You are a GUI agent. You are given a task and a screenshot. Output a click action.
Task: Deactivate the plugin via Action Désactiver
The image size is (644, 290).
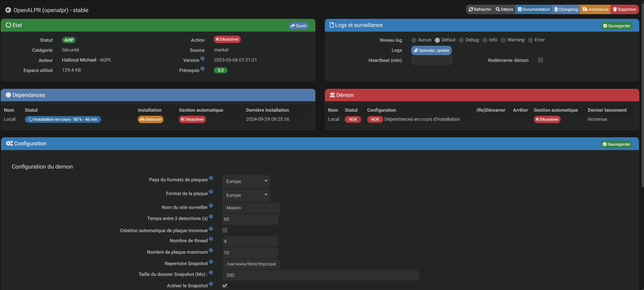(x=227, y=39)
